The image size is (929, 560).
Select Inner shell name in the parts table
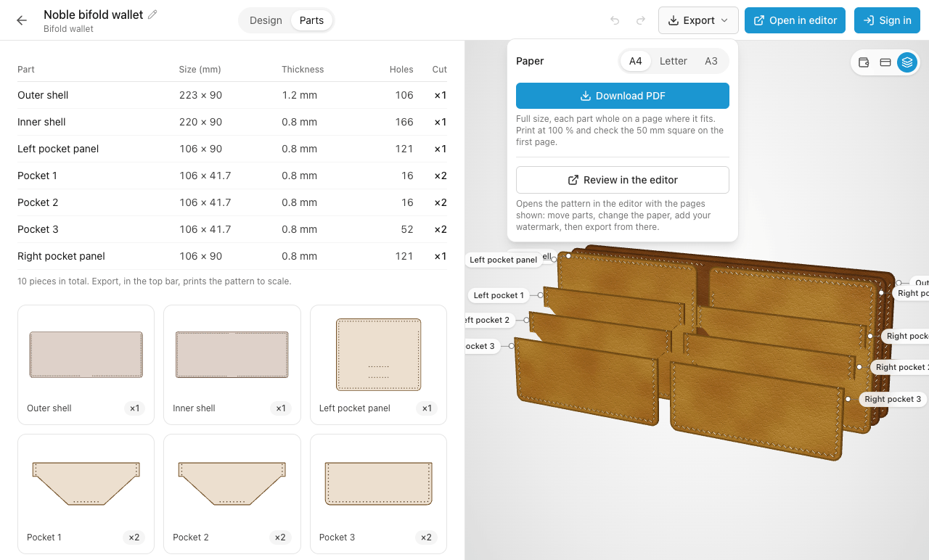(x=41, y=122)
